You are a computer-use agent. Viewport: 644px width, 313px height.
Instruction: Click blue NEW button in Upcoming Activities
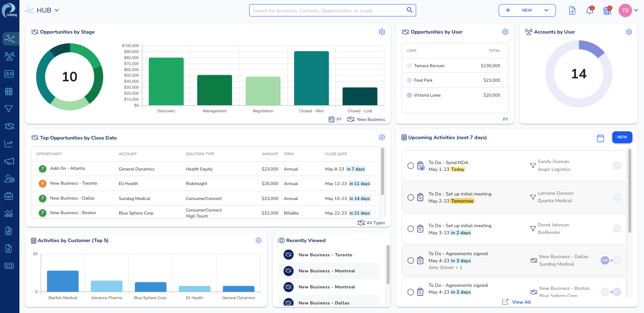click(x=622, y=137)
